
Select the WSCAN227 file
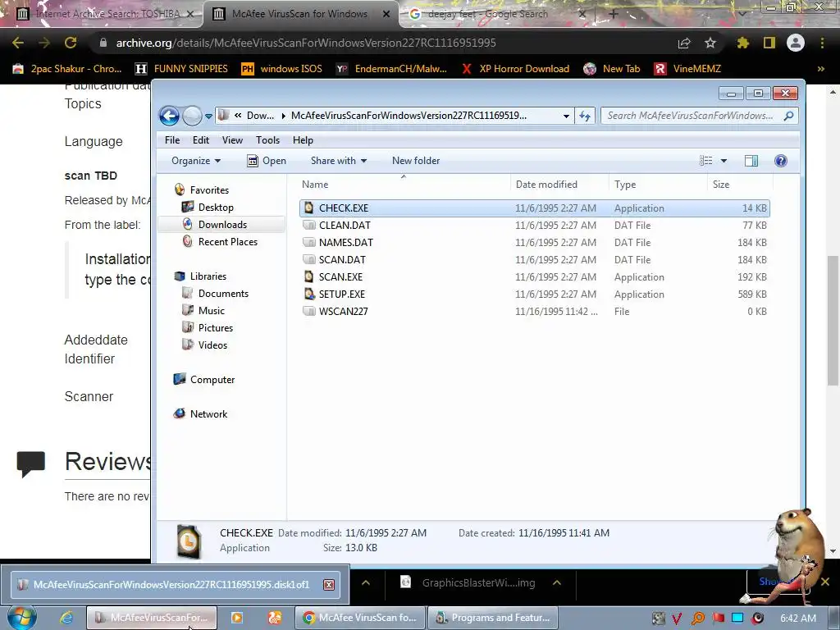(535, 311)
